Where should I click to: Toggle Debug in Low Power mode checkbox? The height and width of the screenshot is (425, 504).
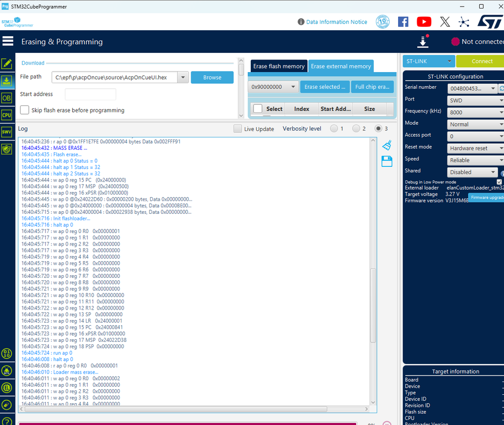pos(499,182)
